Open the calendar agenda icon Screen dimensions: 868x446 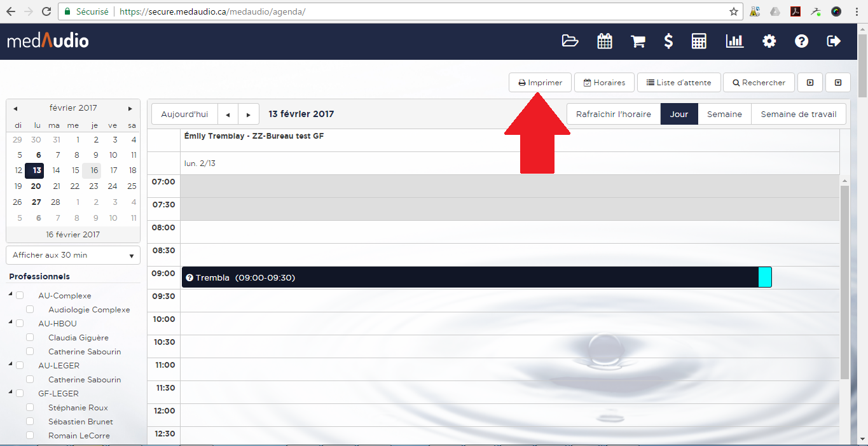coord(605,41)
